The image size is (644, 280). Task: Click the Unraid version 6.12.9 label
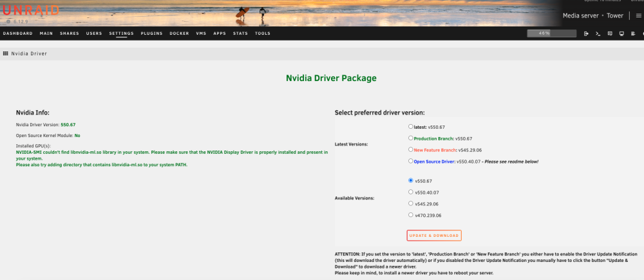tap(20, 21)
